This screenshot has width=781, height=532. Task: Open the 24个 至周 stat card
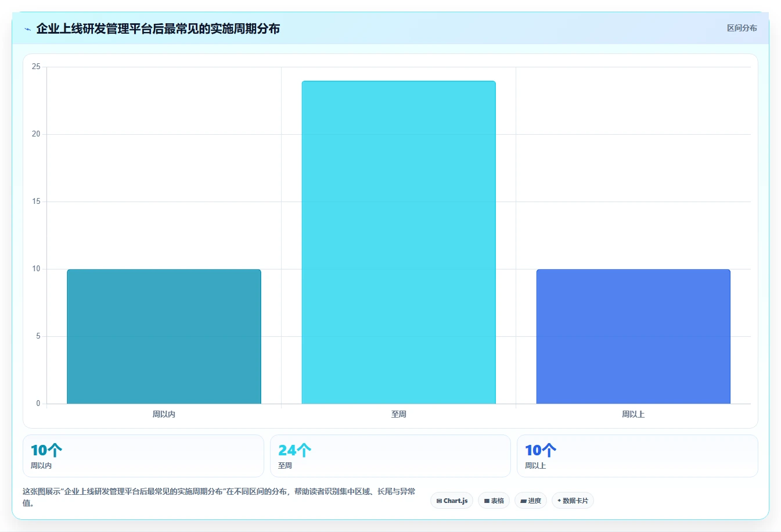pyautogui.click(x=390, y=456)
